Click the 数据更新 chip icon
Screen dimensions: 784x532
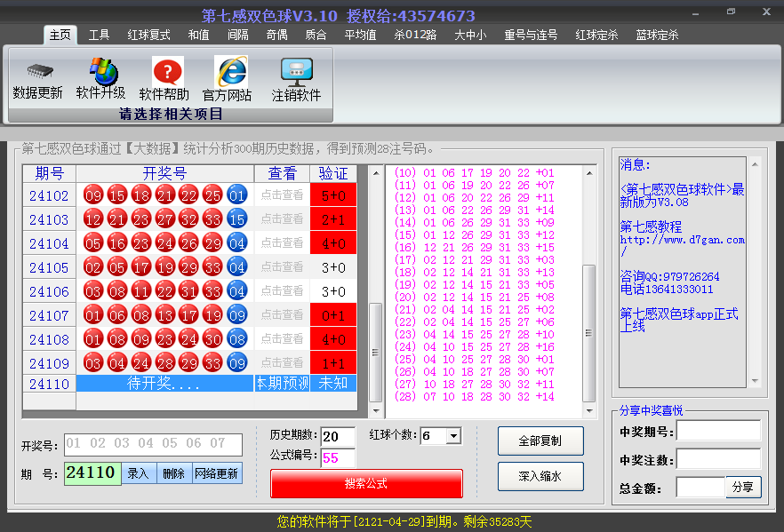pyautogui.click(x=39, y=71)
